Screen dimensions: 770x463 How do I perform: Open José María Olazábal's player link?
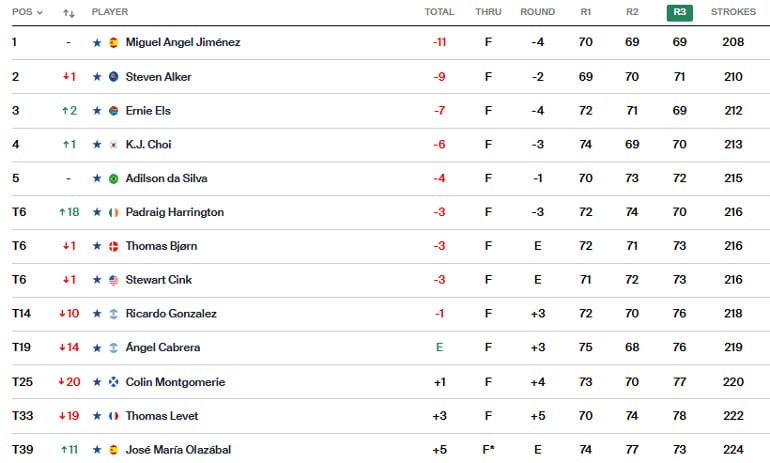pyautogui.click(x=178, y=450)
